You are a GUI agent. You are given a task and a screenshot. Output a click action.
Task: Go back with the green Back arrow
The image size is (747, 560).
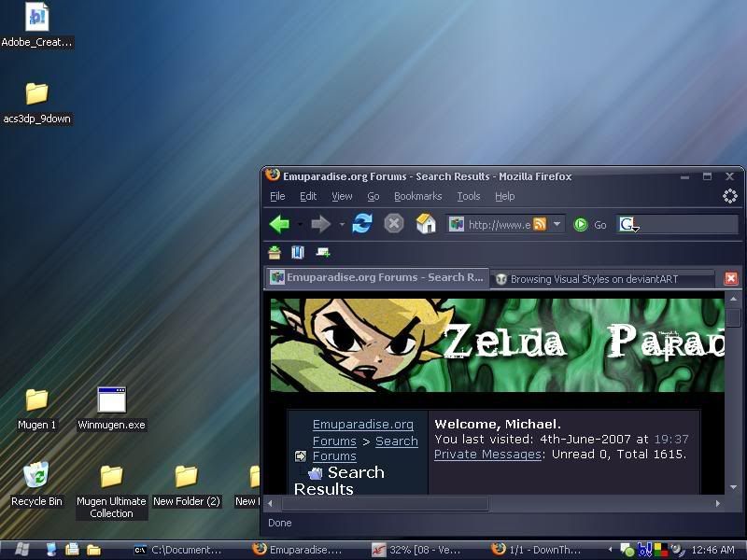(279, 224)
